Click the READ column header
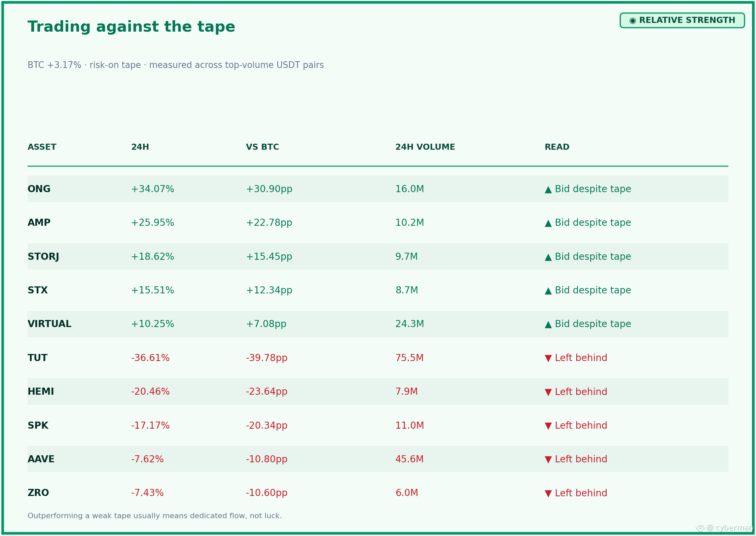The image size is (756, 536). click(x=557, y=147)
